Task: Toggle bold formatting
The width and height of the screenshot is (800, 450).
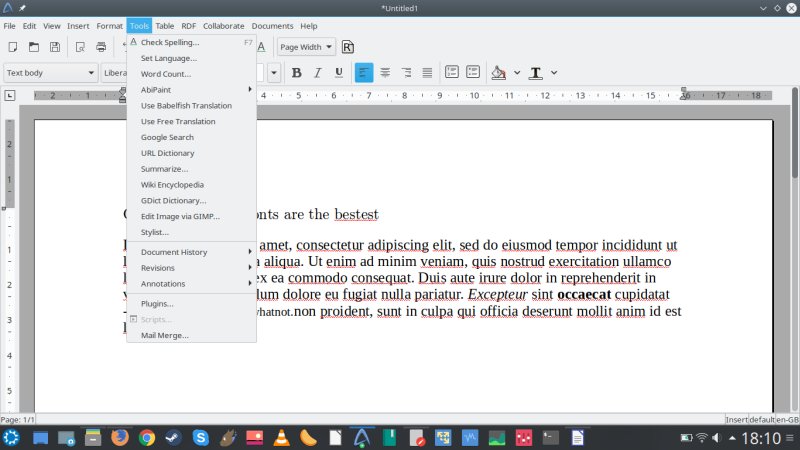Action: [x=296, y=72]
